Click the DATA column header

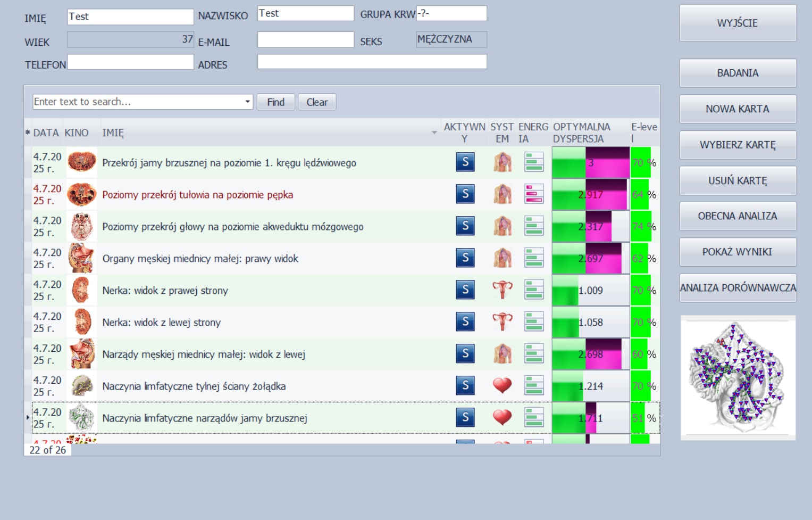[x=46, y=133]
